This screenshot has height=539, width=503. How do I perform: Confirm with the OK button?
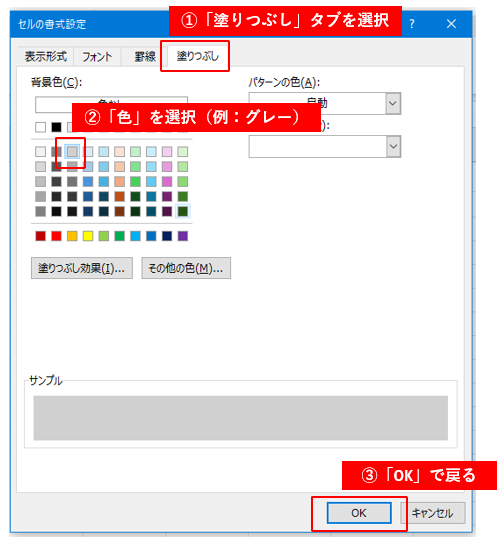click(x=359, y=513)
